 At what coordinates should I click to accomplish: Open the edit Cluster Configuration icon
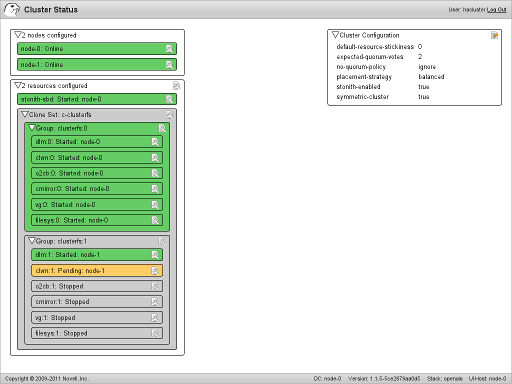click(x=494, y=35)
